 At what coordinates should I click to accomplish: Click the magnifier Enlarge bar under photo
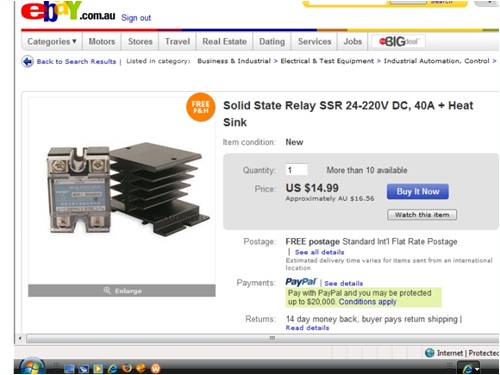122,291
